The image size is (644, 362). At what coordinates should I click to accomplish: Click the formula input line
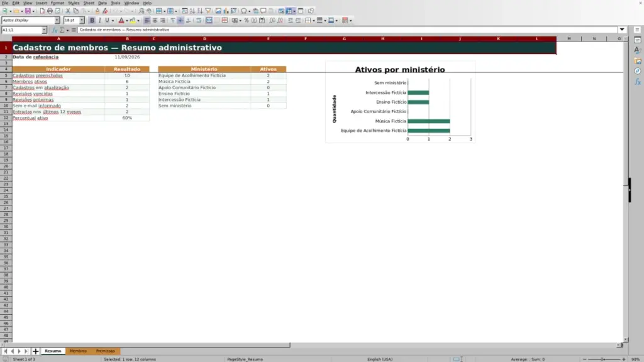(347, 30)
